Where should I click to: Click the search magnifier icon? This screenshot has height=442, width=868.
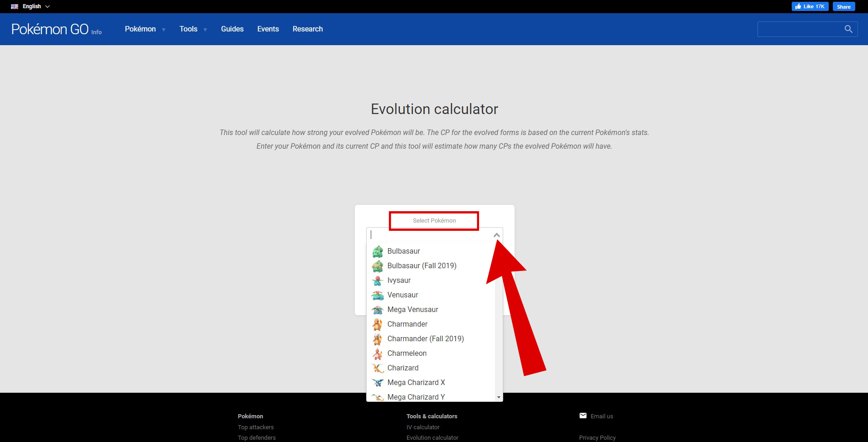(848, 29)
